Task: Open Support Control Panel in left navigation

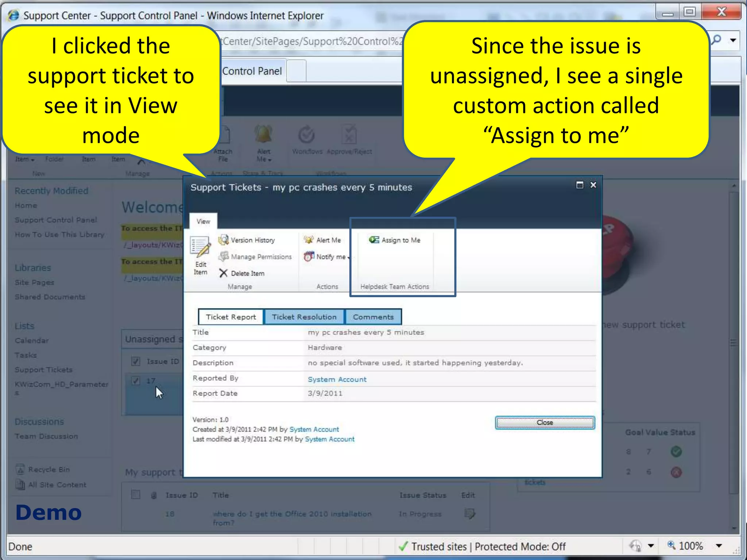Action: (x=56, y=220)
